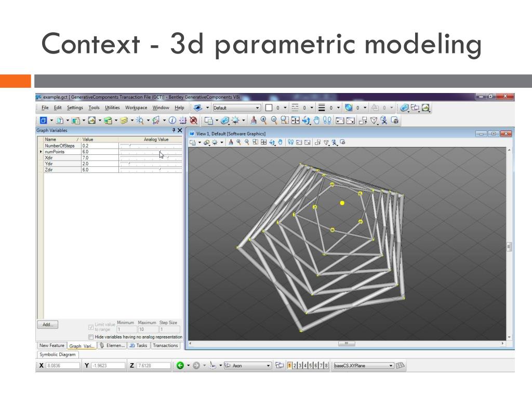Click Update View paintbrush in View 1 toolbar
Image resolution: width=532 pixels, height=399 pixels.
pyautogui.click(x=231, y=142)
